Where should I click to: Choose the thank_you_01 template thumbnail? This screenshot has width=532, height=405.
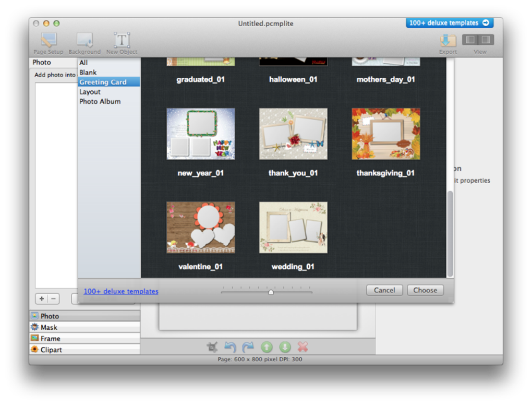point(293,134)
